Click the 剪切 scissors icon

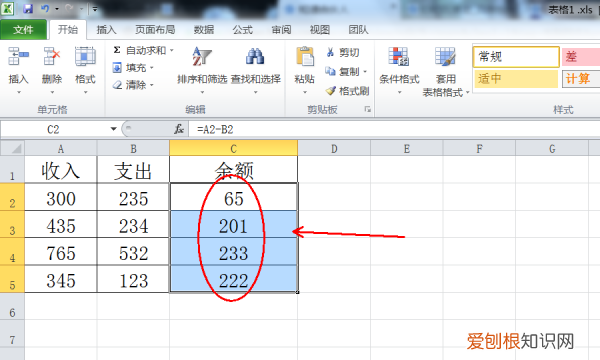click(x=330, y=52)
